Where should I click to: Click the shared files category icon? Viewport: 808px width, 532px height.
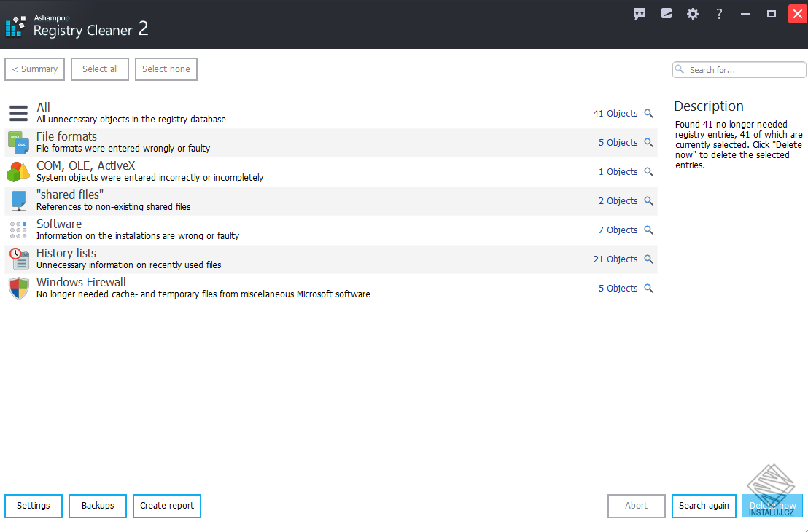pos(18,200)
